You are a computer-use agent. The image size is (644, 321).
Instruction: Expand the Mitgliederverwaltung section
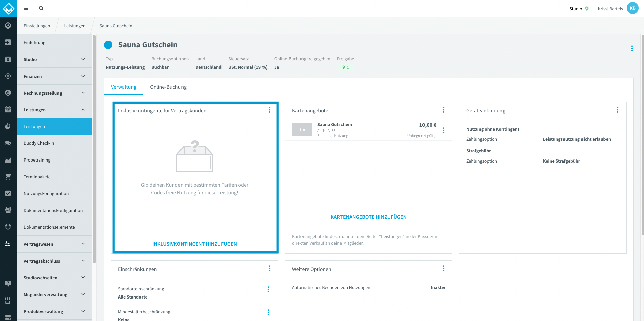tap(54, 294)
